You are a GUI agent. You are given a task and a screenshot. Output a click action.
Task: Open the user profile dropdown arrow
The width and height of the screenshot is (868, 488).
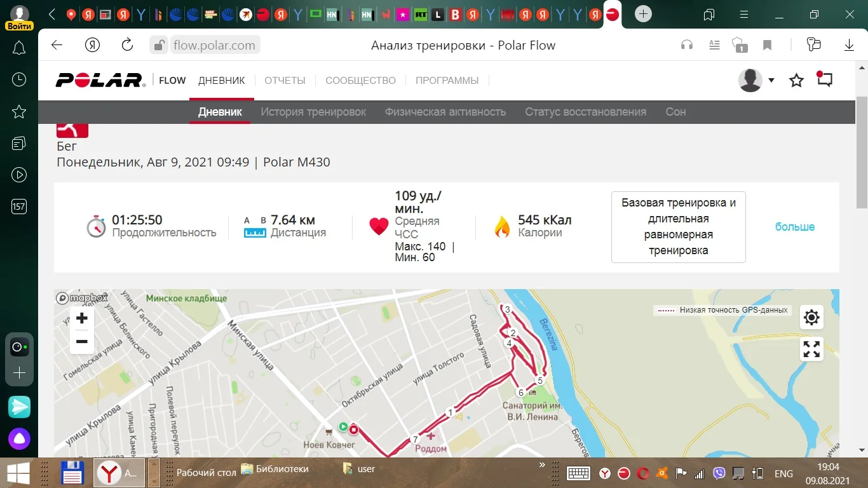[771, 80]
